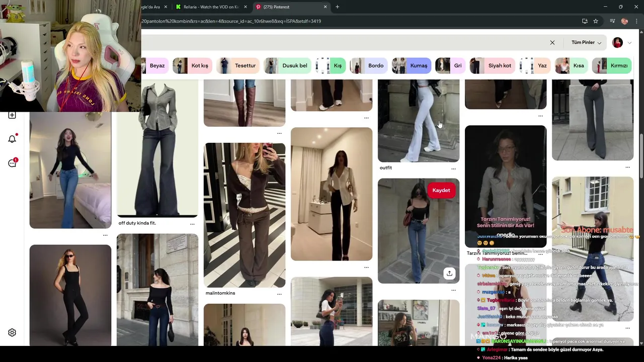
Task: Open the browser profile avatar
Action: (x=624, y=21)
